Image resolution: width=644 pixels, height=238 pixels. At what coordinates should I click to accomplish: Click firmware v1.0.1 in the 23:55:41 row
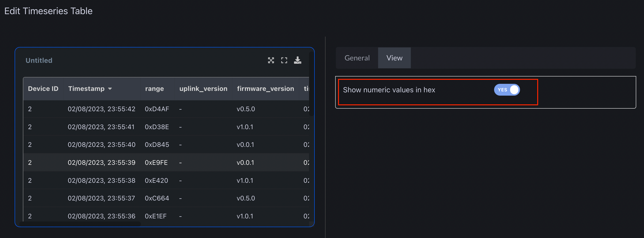click(245, 127)
